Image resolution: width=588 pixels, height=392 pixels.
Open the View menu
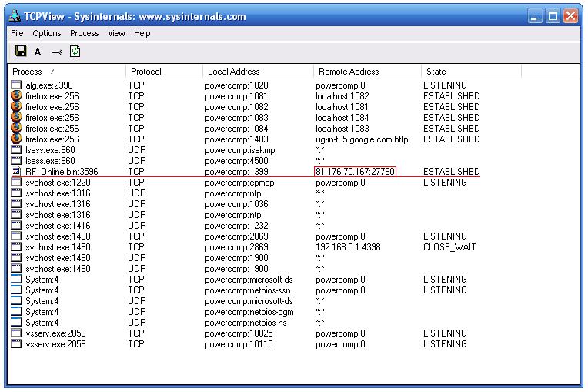(116, 33)
